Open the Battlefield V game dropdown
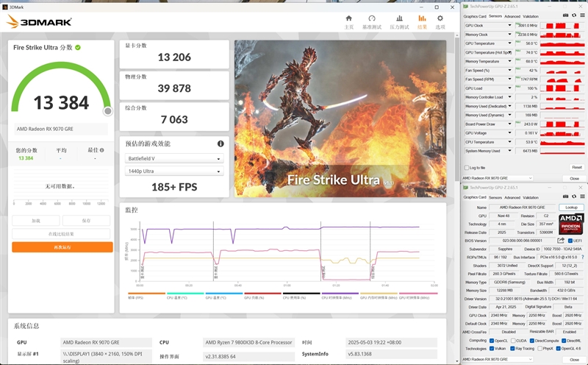The height and width of the screenshot is (365, 588). point(173,158)
